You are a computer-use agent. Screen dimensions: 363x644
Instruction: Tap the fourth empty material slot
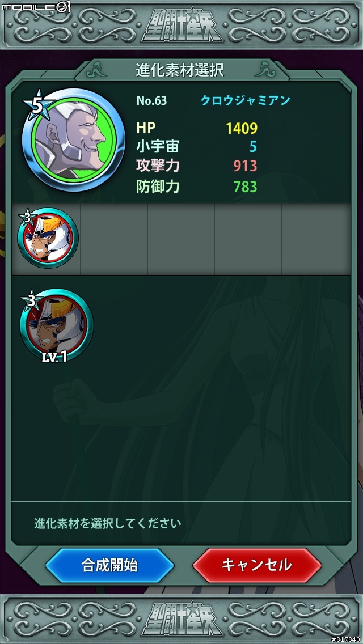248,239
